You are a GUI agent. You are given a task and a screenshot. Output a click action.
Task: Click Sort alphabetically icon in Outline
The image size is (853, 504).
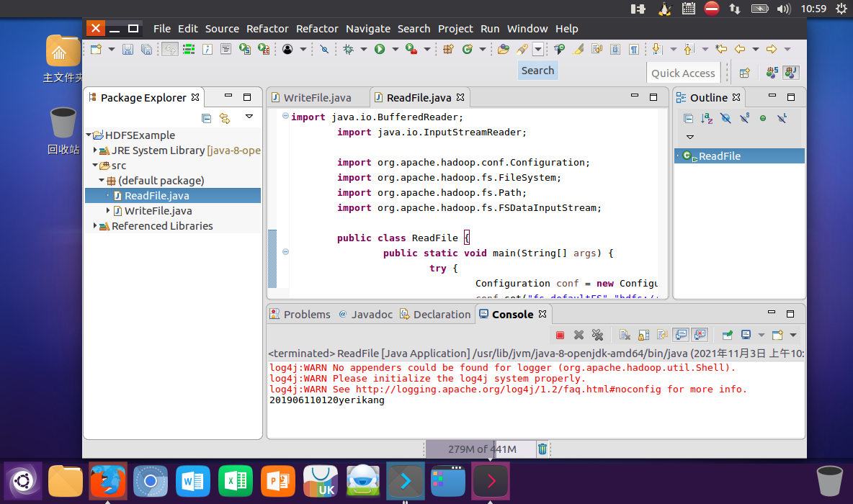click(707, 118)
